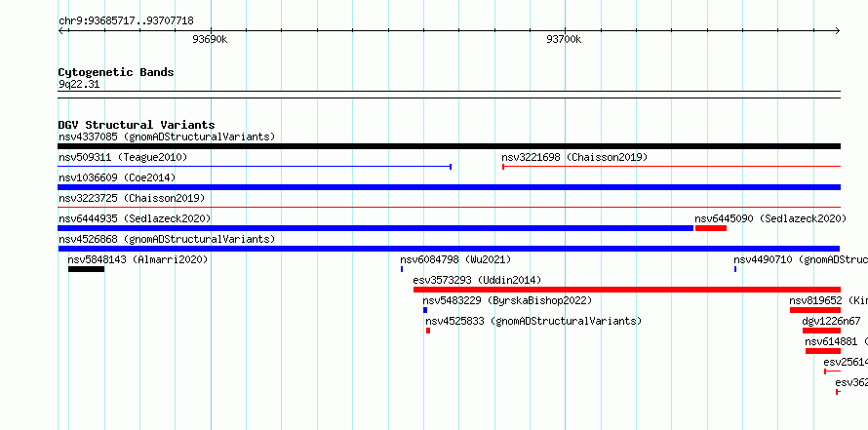Select the esv2561 partially shown label
The width and height of the screenshot is (868, 430).
[x=846, y=362]
